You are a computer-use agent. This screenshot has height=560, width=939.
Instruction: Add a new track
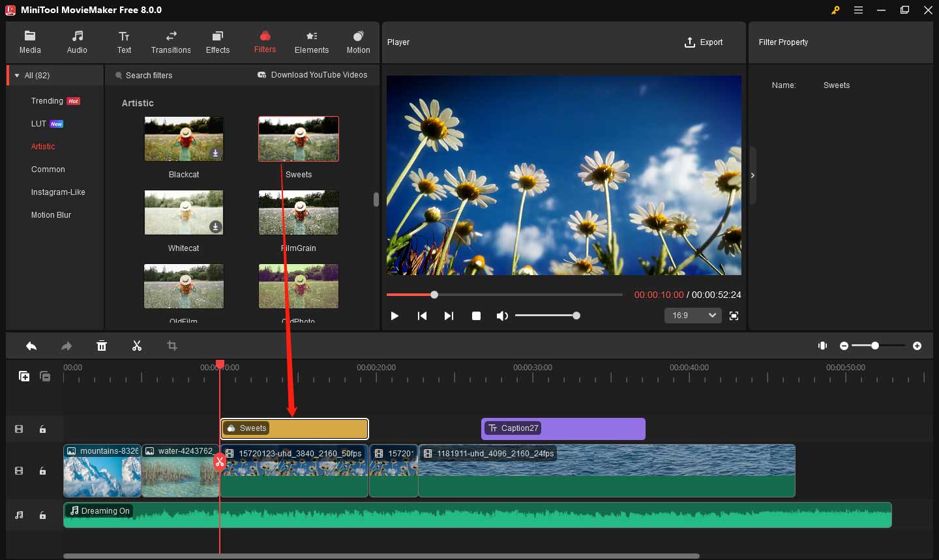tap(24, 376)
